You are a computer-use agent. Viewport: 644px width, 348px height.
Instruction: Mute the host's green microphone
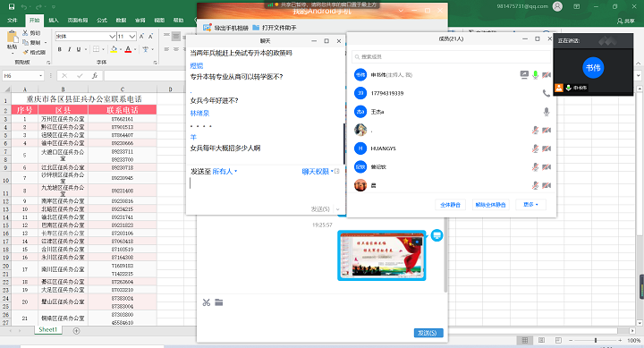click(535, 74)
